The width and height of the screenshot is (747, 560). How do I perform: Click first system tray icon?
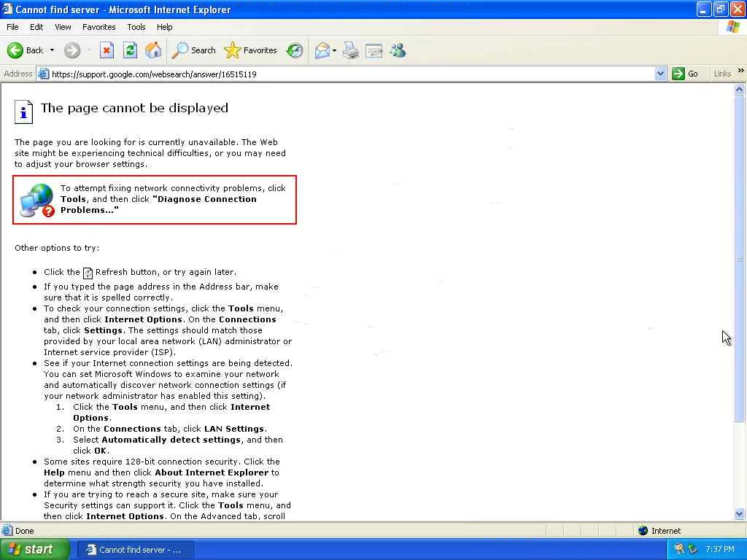pos(679,549)
